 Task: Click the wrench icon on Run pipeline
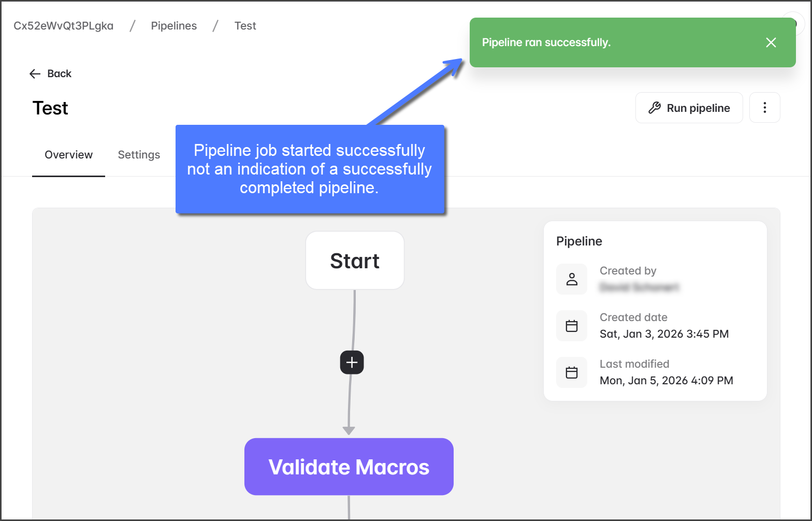655,108
